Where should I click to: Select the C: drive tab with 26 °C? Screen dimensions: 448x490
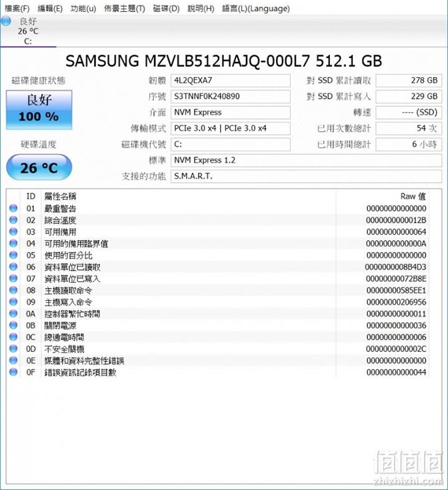[28, 31]
